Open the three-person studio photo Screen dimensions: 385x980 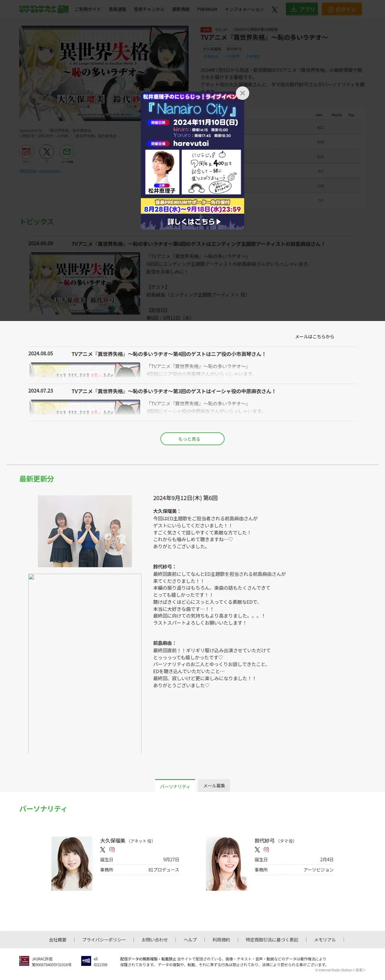click(x=85, y=531)
